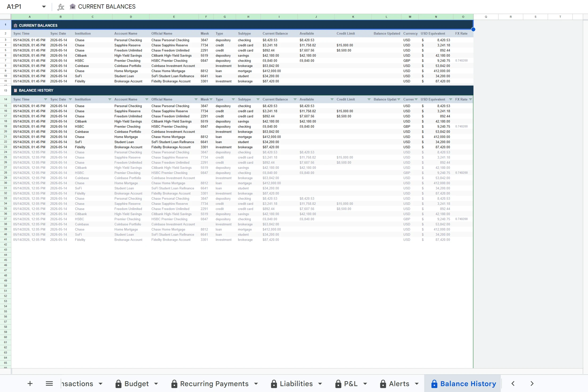
Task: Open the all sheets list icon
Action: (49, 383)
